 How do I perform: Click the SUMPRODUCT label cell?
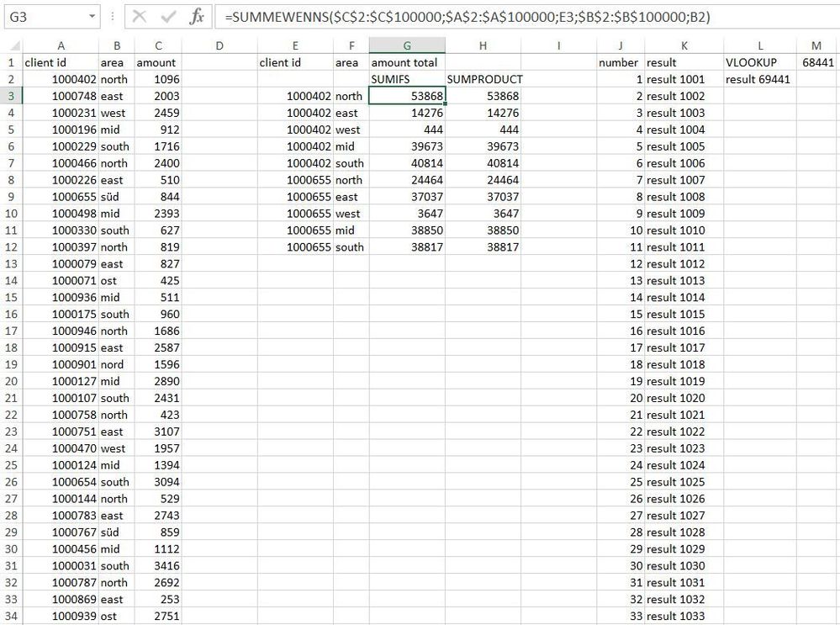point(483,79)
